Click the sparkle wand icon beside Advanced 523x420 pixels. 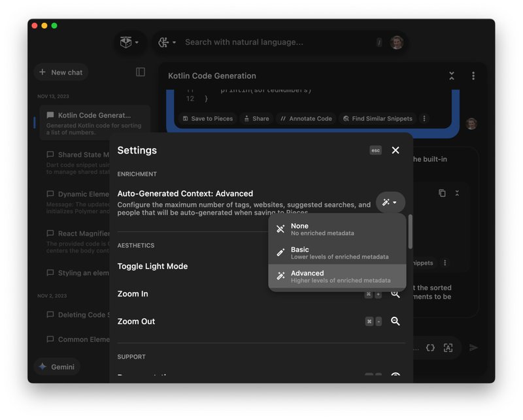coord(280,276)
